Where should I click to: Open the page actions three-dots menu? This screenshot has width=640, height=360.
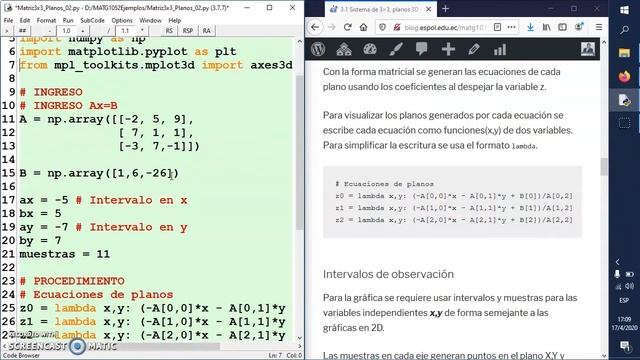tap(511, 27)
